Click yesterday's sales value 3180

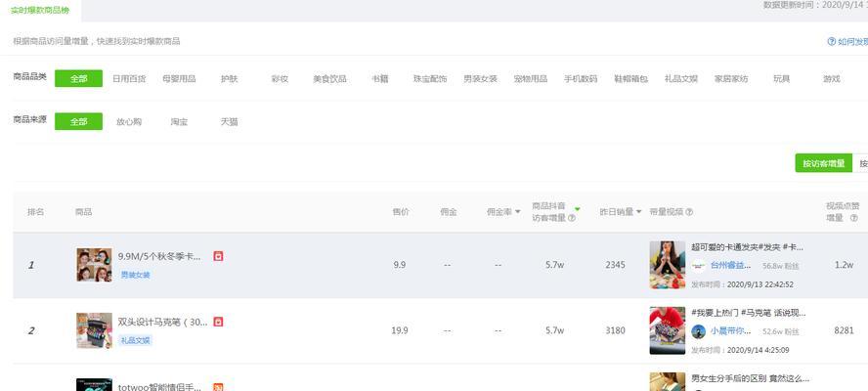click(616, 330)
